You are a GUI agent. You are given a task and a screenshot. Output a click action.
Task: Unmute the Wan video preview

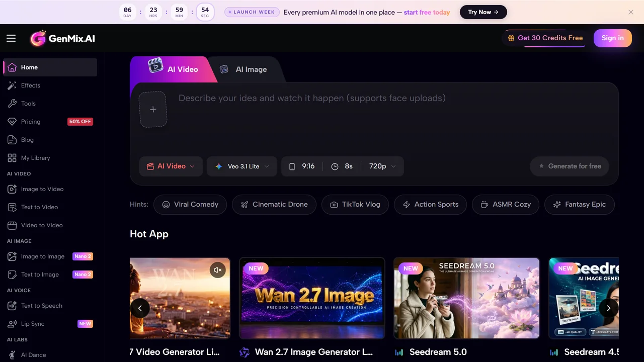point(217,270)
